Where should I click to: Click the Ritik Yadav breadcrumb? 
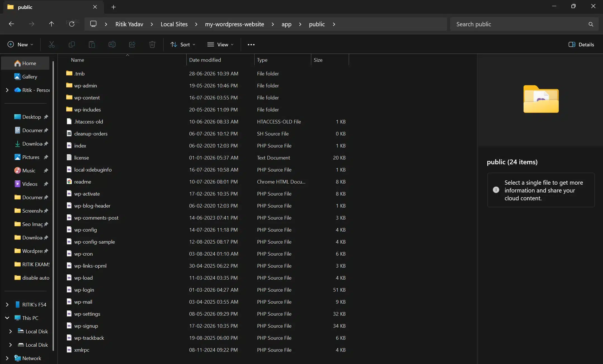click(129, 24)
